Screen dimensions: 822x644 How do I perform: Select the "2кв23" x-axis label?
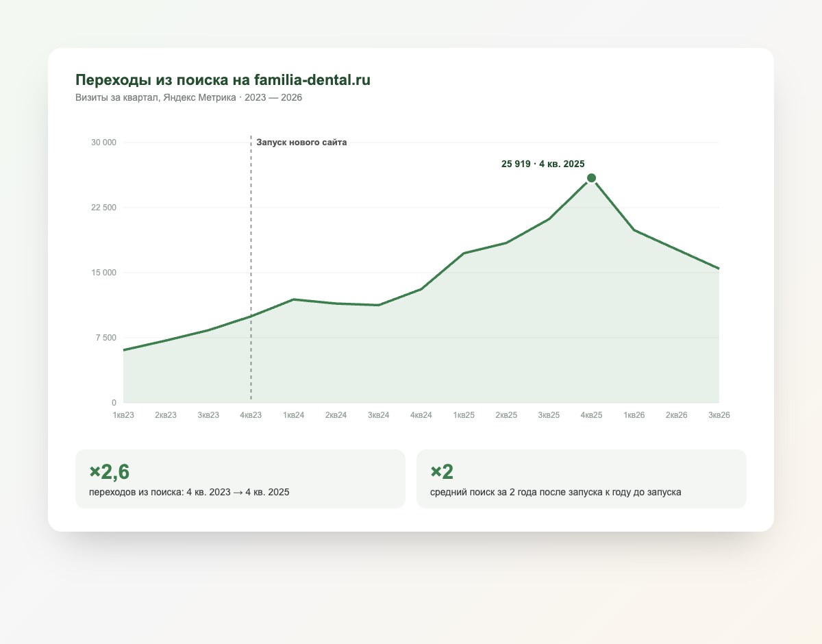click(166, 415)
